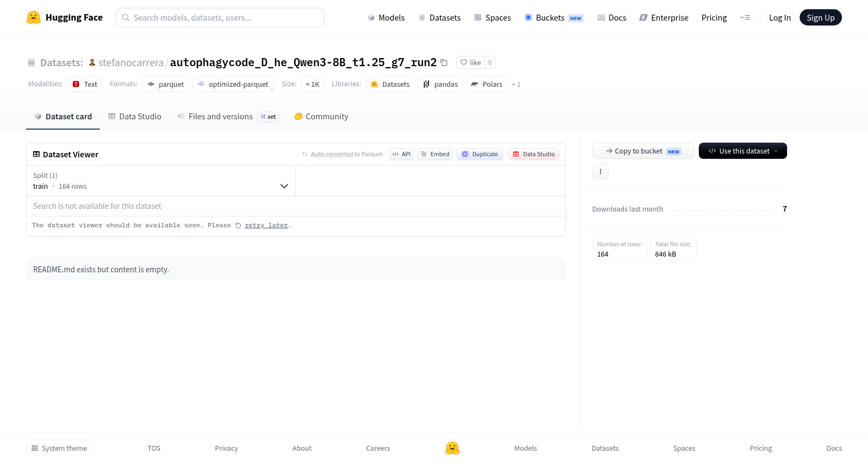Expand the navigation overflow menu
This screenshot has width=868, height=467.
(x=745, y=18)
